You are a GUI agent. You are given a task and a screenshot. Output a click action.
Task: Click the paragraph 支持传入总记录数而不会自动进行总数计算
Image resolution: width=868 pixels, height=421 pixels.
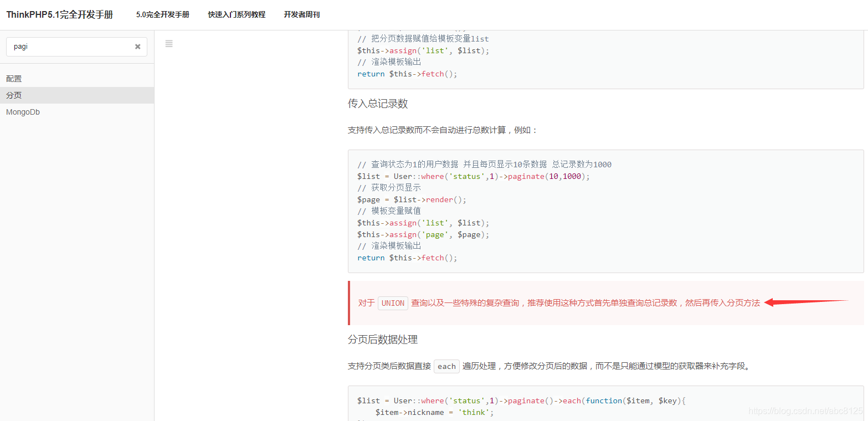tap(443, 130)
